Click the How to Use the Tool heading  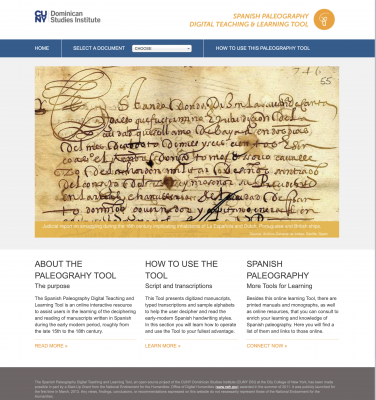(181, 270)
